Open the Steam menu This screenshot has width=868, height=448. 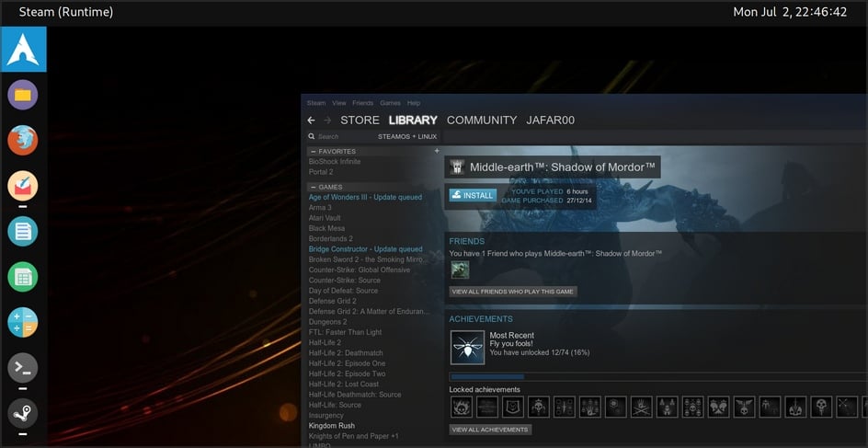316,103
